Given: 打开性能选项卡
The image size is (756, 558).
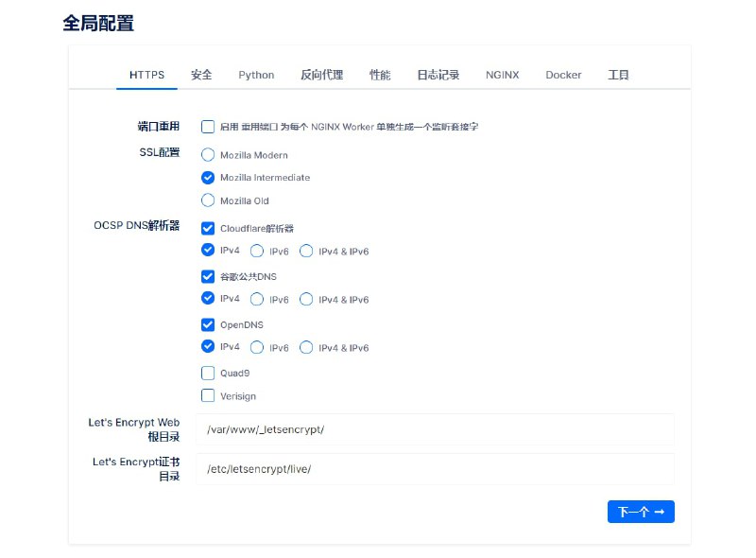Looking at the screenshot, I should pos(380,74).
